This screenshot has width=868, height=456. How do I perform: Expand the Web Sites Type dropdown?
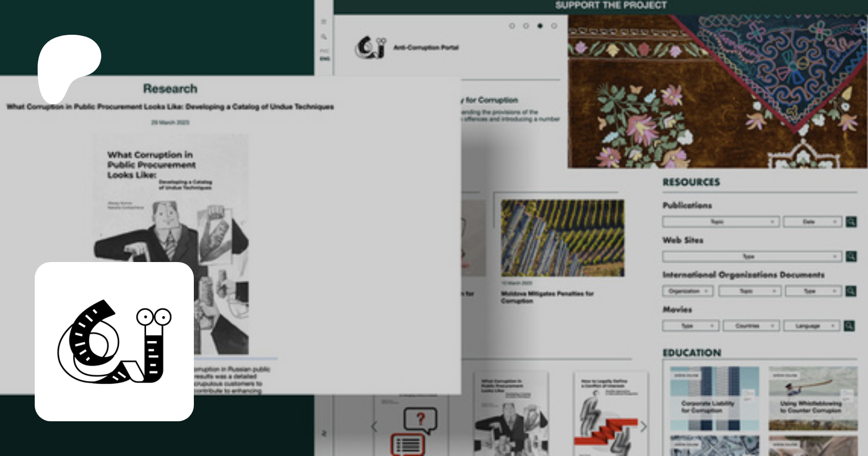point(751,257)
